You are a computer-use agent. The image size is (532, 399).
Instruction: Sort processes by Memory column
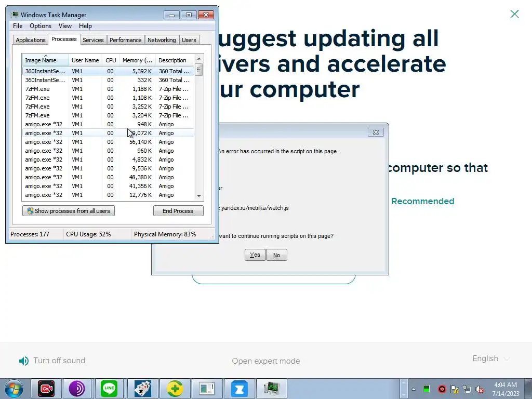[137, 60]
